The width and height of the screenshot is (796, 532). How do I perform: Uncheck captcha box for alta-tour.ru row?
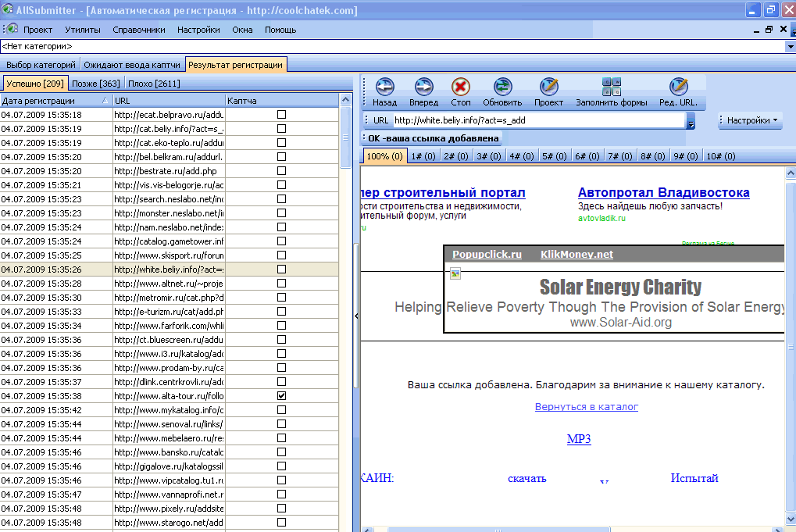(281, 396)
